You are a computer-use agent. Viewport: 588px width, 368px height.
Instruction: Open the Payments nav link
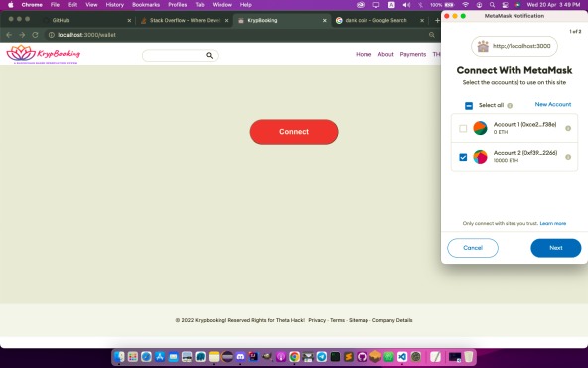click(413, 54)
